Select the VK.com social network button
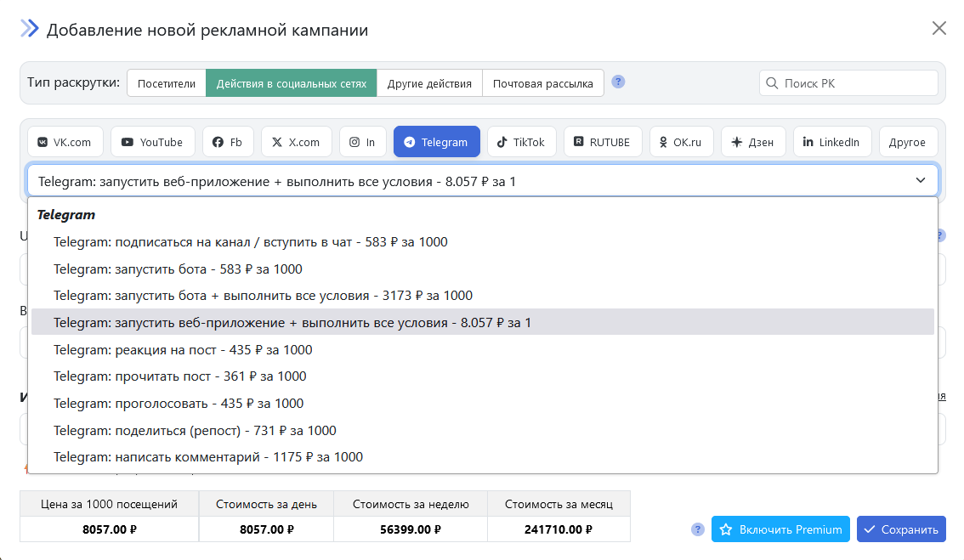Image resolution: width=964 pixels, height=560 pixels. pos(65,142)
